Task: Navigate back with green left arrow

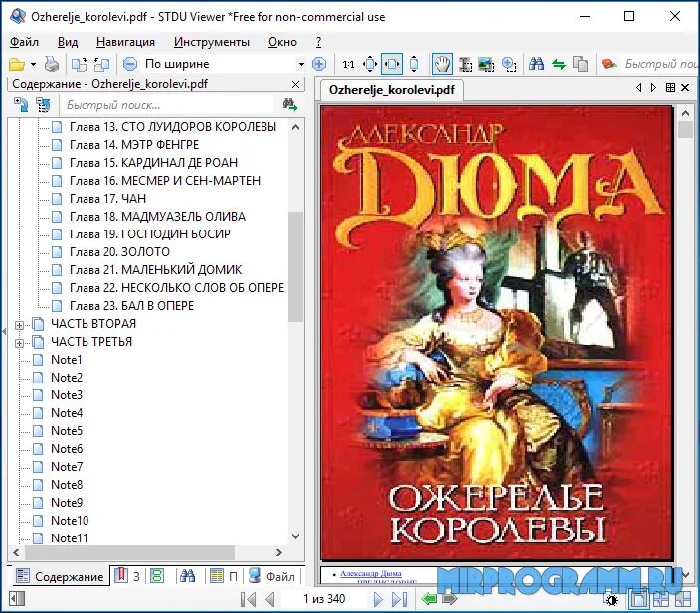Action: pyautogui.click(x=429, y=599)
